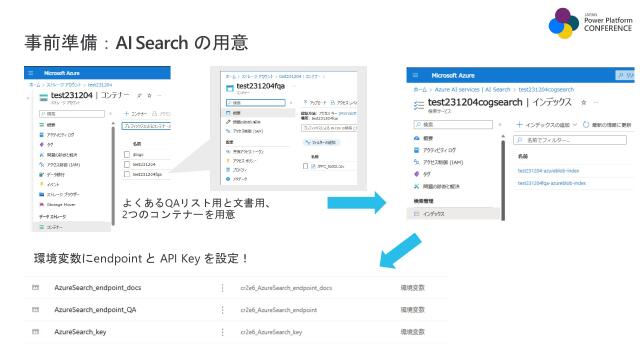The height and width of the screenshot is (360, 640).
Task: Open hamburger menu in cogsearch Azure header
Action: pyautogui.click(x=415, y=76)
